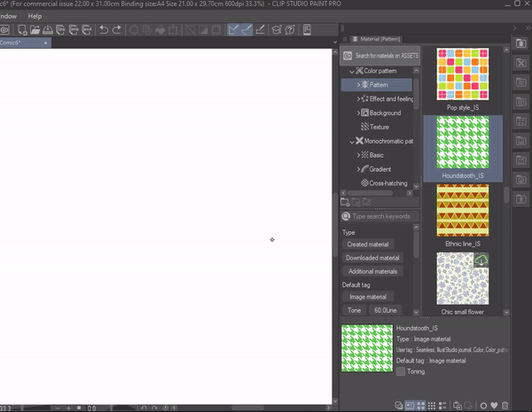Toggle the Additional materials filter tag
Viewport: 532px width, 412px height.
point(372,271)
